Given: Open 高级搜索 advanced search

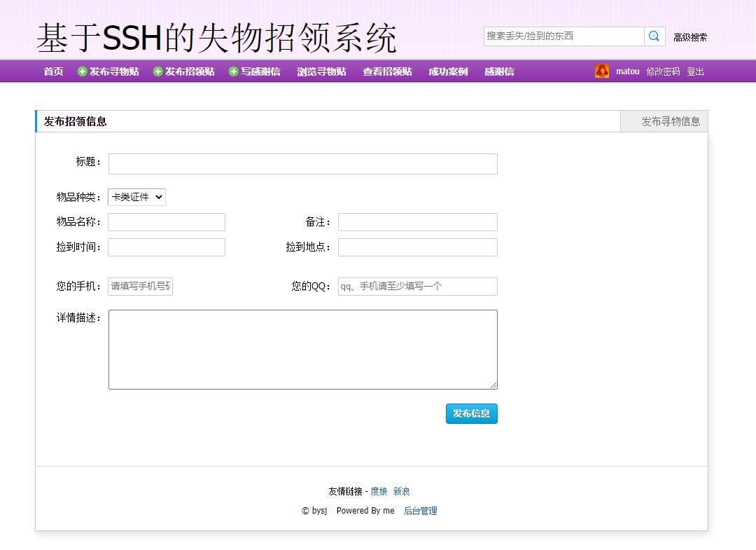Looking at the screenshot, I should pyautogui.click(x=689, y=38).
